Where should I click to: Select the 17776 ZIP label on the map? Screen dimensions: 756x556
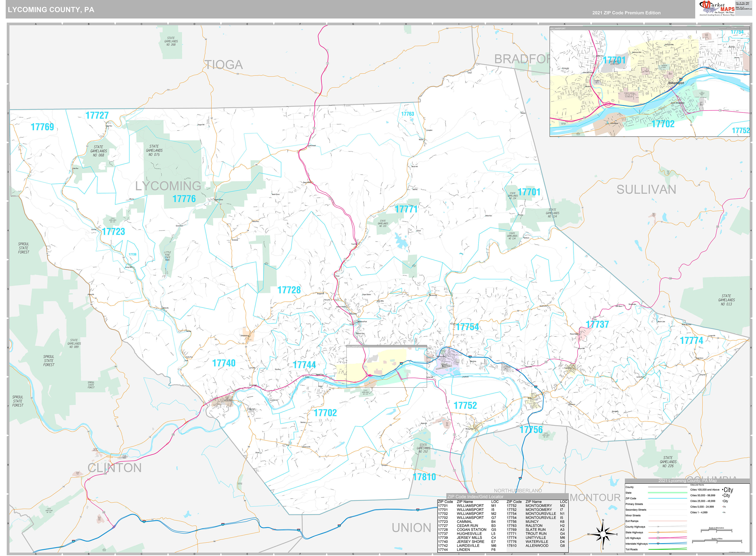pos(184,199)
